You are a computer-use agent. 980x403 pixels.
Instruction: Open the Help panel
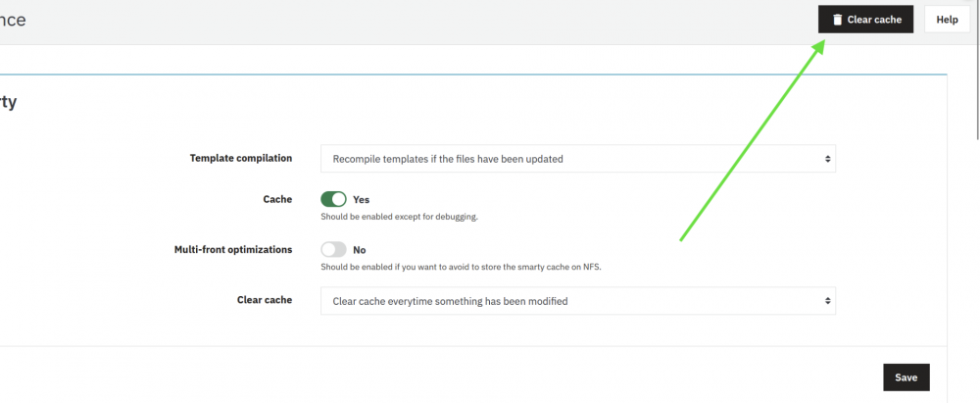(947, 20)
